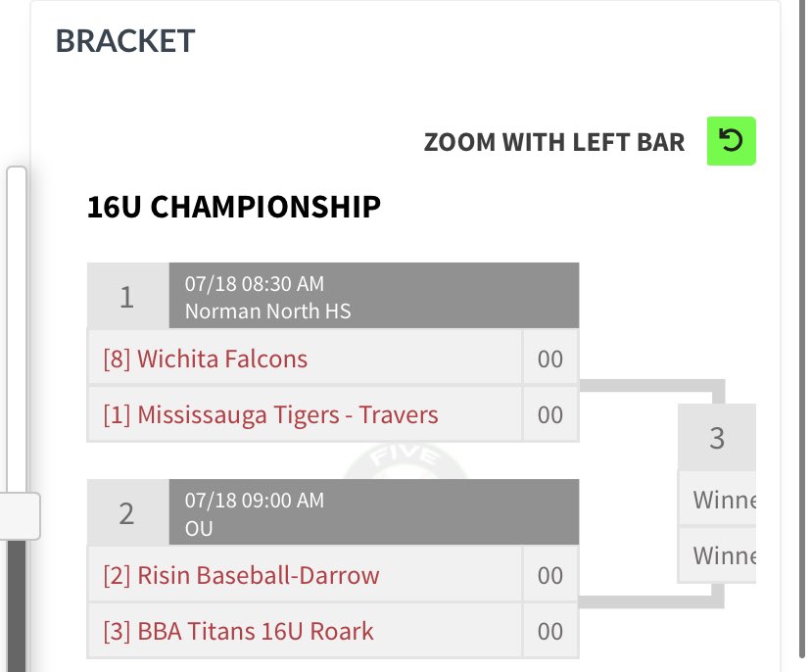Click the Risin Baseball-Darrow score box

(x=550, y=575)
